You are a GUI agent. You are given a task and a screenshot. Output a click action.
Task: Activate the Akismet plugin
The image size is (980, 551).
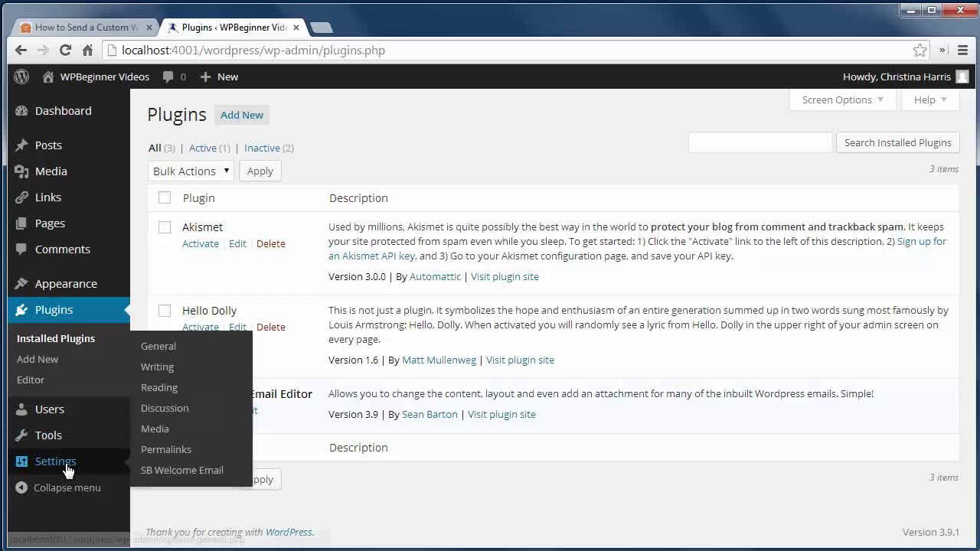pos(201,243)
